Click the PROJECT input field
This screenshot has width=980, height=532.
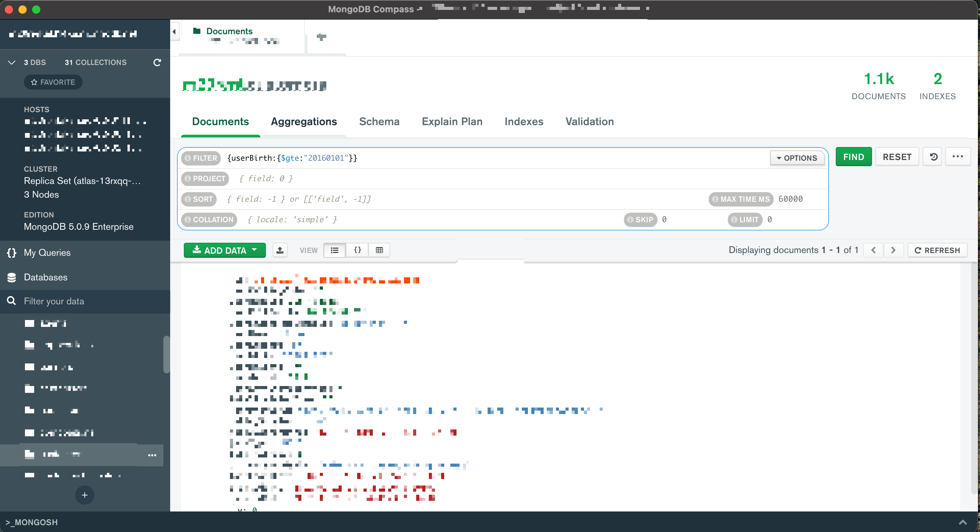point(531,178)
